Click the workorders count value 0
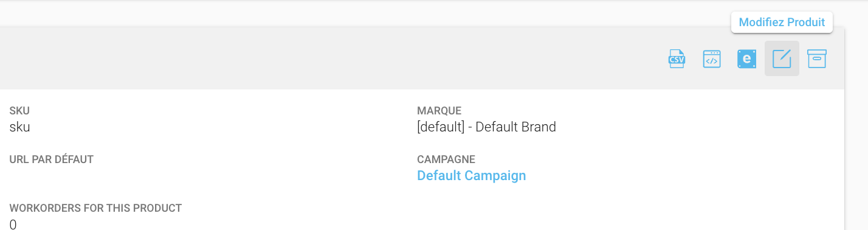 (x=13, y=225)
